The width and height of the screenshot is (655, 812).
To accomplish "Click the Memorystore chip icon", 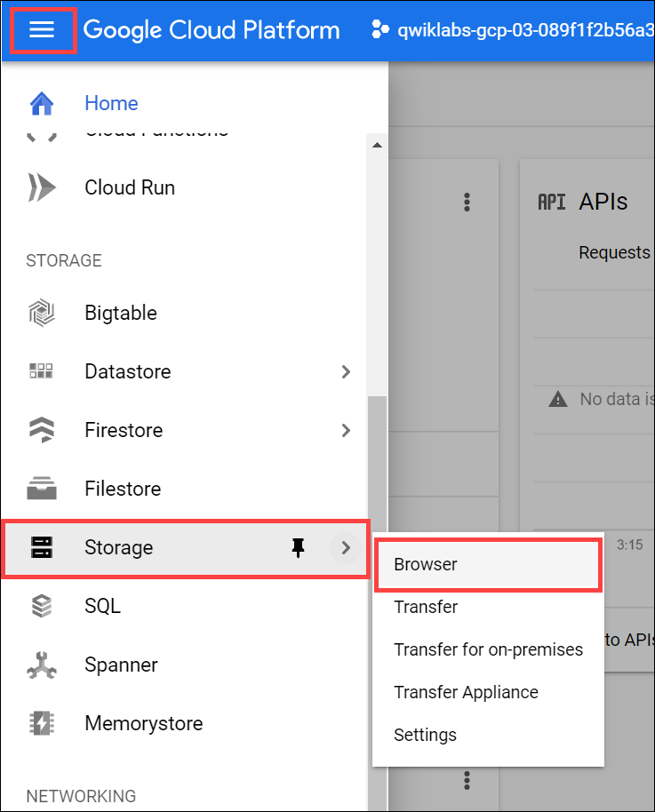I will 42,723.
